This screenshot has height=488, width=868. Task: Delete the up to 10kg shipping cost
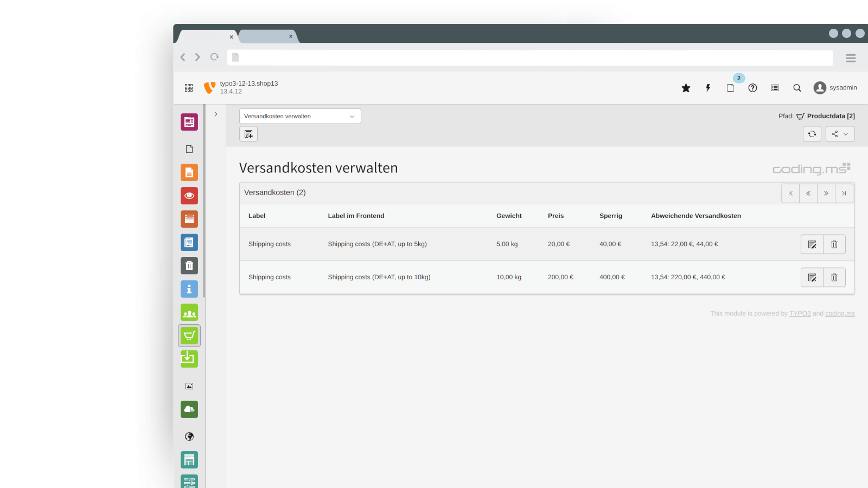(834, 278)
